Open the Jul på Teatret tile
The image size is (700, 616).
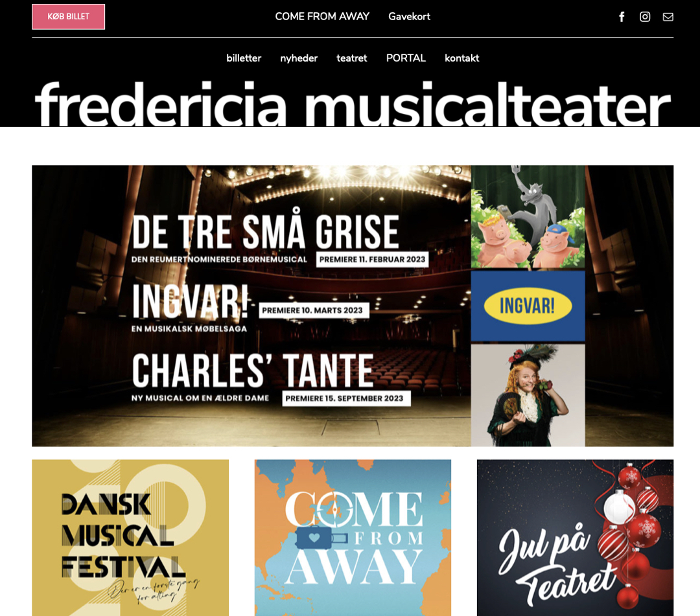click(x=575, y=538)
